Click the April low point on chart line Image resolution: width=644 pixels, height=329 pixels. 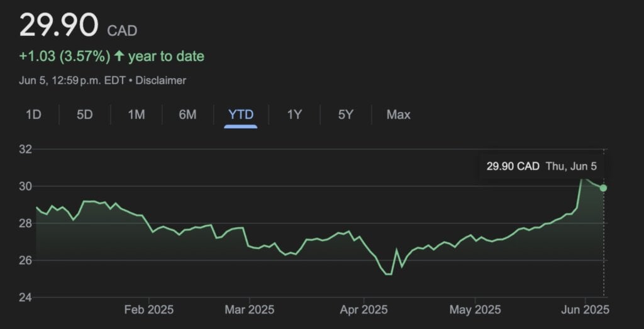tap(388, 274)
